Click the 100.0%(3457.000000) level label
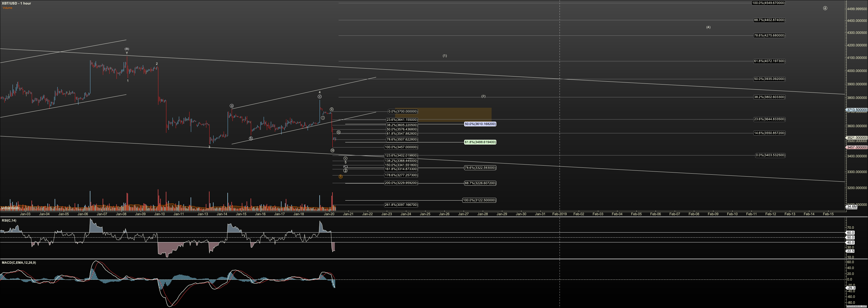Image resolution: width=868 pixels, height=308 pixels. (401, 147)
